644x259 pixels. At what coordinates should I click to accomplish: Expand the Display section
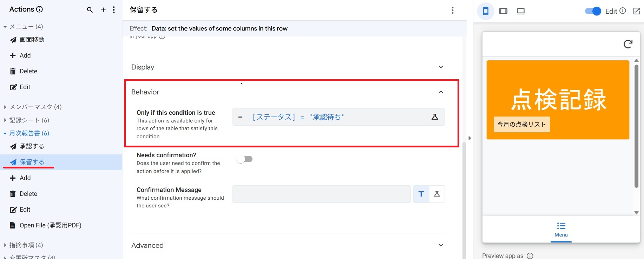pos(441,67)
